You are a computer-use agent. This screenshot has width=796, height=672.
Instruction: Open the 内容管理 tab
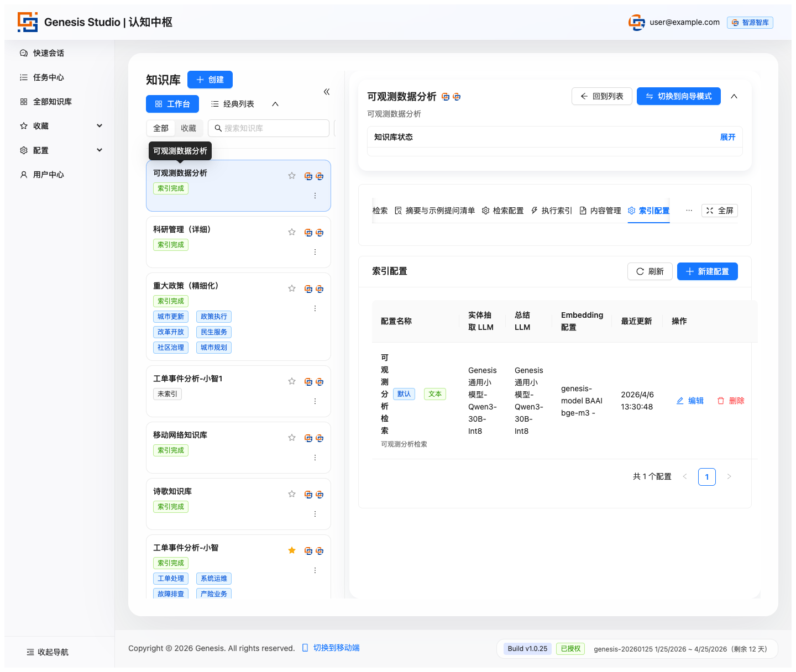pos(600,211)
